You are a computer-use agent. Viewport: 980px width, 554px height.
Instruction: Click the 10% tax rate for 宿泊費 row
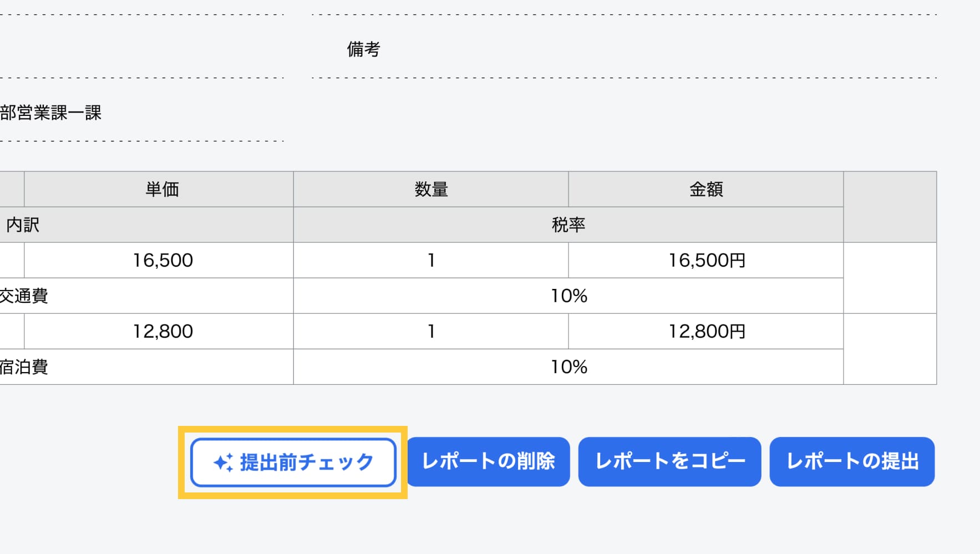coord(568,367)
